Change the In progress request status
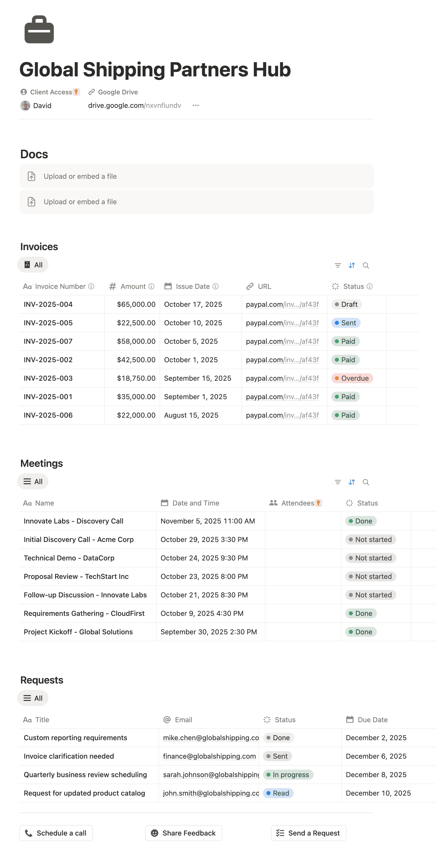Screen dimensions: 436x868 pos(288,775)
